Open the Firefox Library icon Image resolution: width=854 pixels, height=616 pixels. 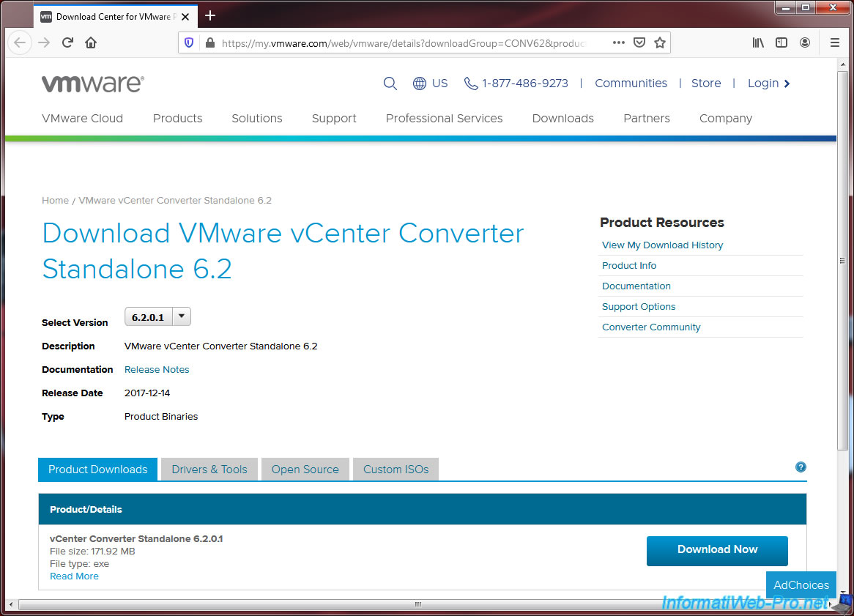[x=758, y=42]
